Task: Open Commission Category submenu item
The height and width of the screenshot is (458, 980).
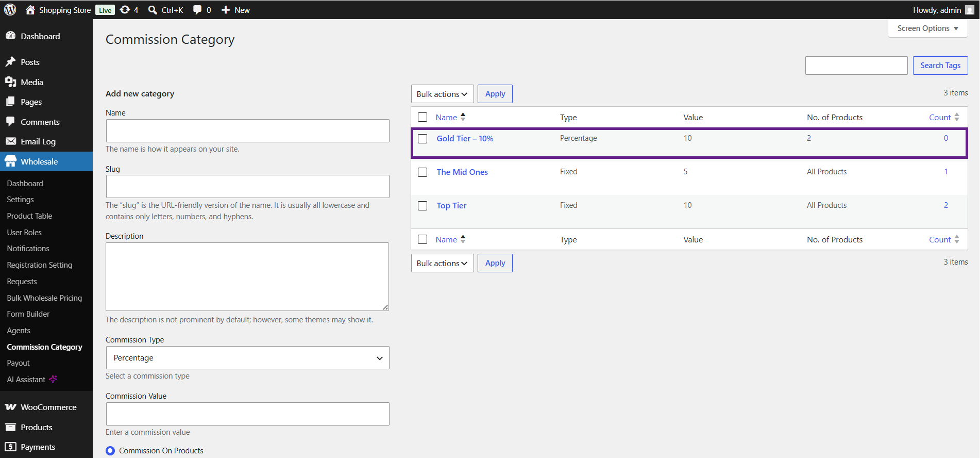Action: [44, 347]
